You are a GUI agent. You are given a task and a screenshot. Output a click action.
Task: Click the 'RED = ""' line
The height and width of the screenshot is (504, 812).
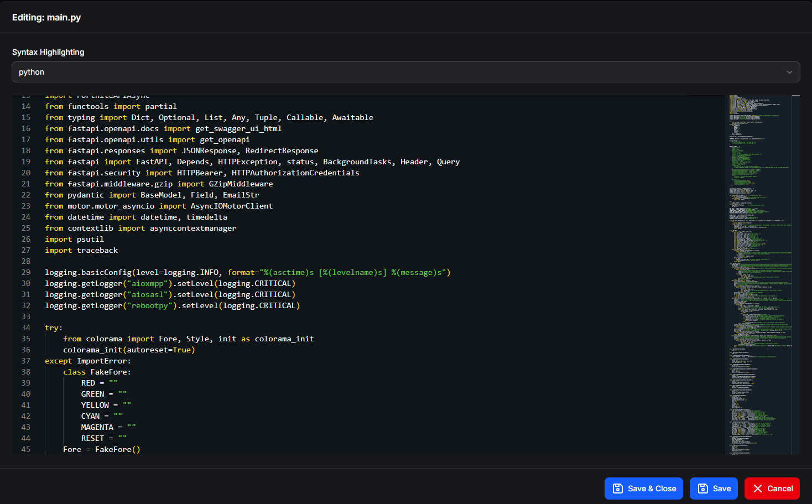(100, 383)
